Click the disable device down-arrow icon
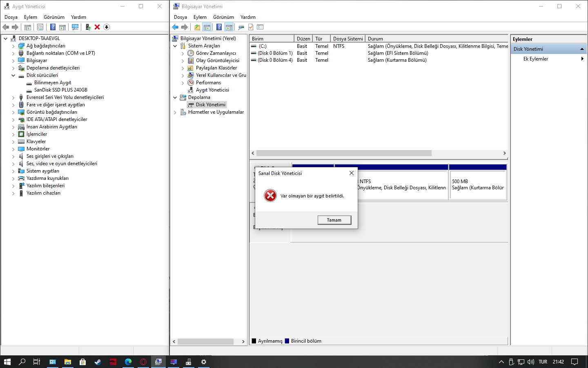 pyautogui.click(x=107, y=27)
